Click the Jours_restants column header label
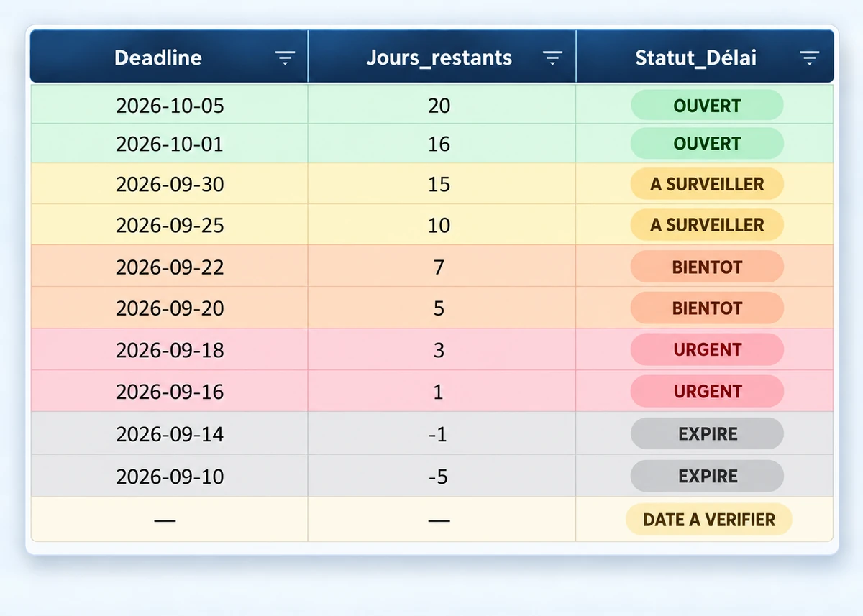 (439, 58)
